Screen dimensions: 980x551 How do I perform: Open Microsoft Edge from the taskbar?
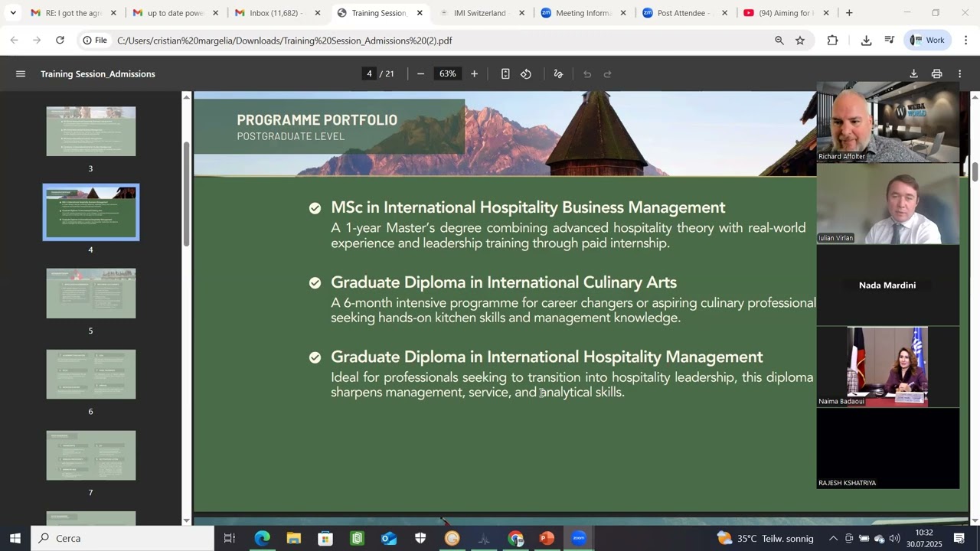tap(262, 538)
